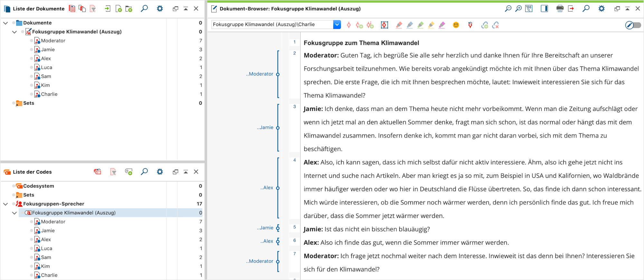Undo the last coding via red icon
Viewport: 644px width, 280px height.
470,25
